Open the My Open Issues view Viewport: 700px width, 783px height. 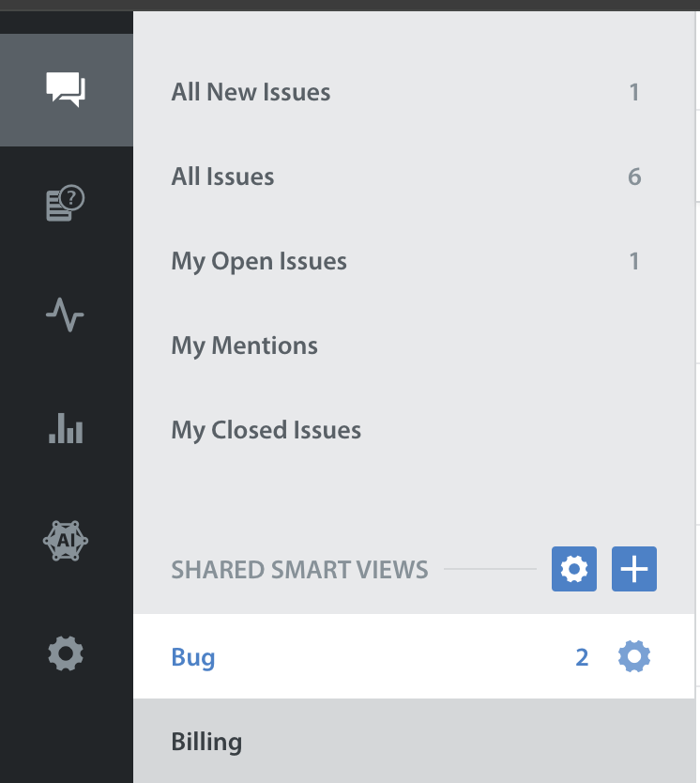414,261
